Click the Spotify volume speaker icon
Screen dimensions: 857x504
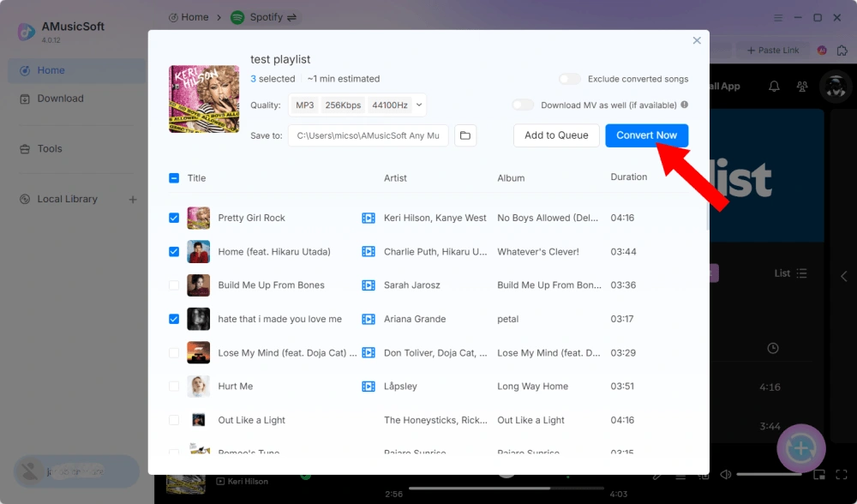pyautogui.click(x=726, y=475)
